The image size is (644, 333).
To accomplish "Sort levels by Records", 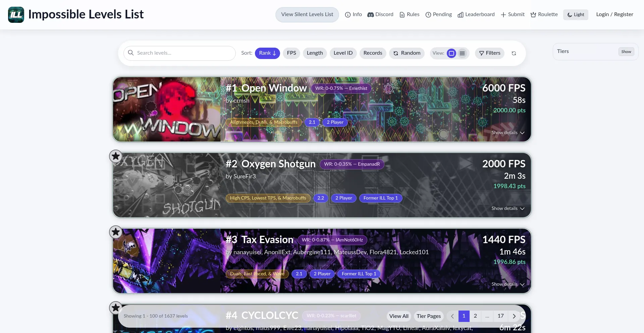I will [x=373, y=53].
